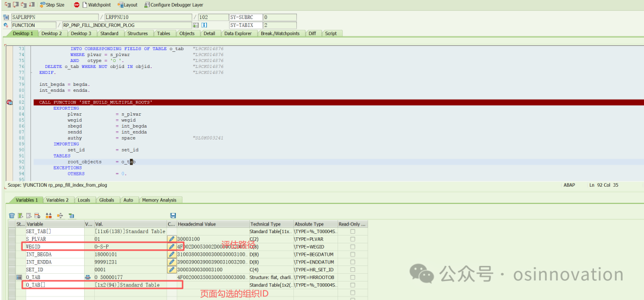Screen dimensions: 644x300
Task: Switch to the Locals tab
Action: [x=84, y=200]
